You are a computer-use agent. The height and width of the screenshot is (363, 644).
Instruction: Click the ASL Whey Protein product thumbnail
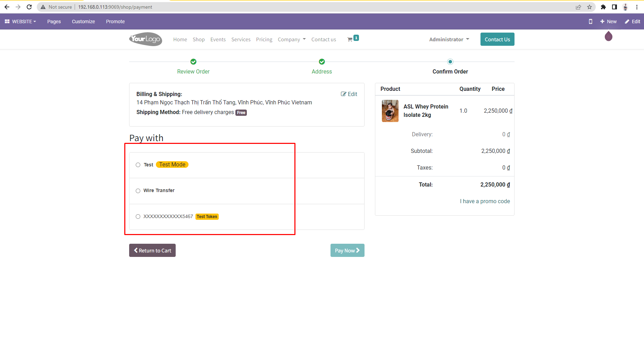[390, 111]
